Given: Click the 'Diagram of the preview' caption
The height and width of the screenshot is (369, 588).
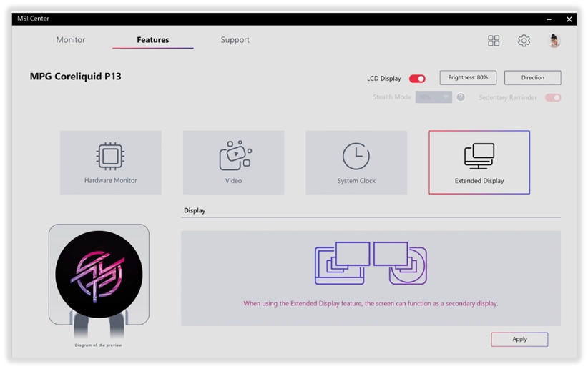Looking at the screenshot, I should click(98, 345).
